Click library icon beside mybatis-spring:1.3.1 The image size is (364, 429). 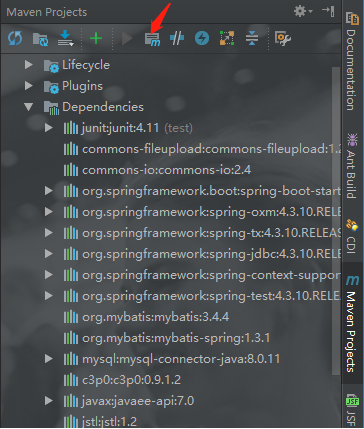pyautogui.click(x=71, y=338)
